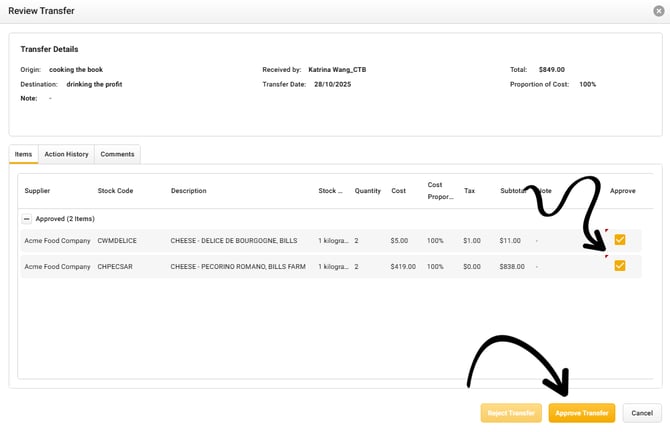This screenshot has height=432, width=670.
Task: Uncheck Approve for CHEESE - PECORINO ROMANO
Action: 620,266
